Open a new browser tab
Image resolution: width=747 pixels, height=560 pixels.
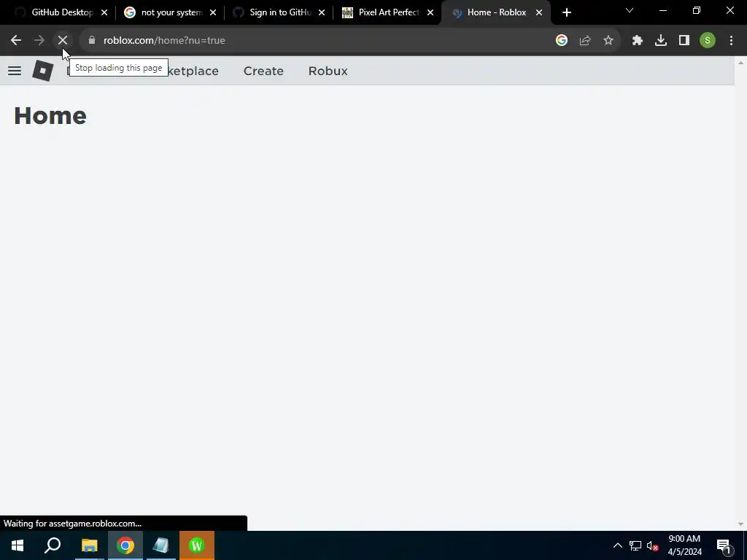[566, 13]
